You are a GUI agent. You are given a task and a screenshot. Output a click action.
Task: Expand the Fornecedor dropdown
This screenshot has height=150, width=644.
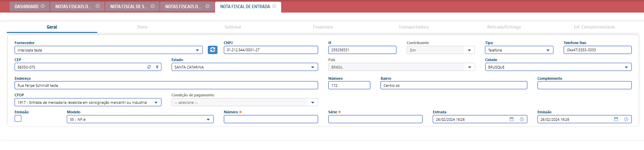197,50
